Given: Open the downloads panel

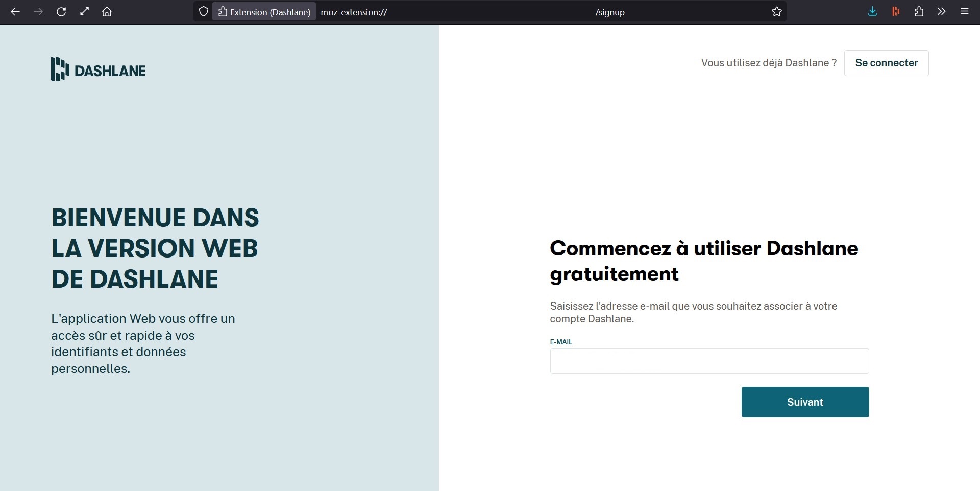Looking at the screenshot, I should [872, 12].
